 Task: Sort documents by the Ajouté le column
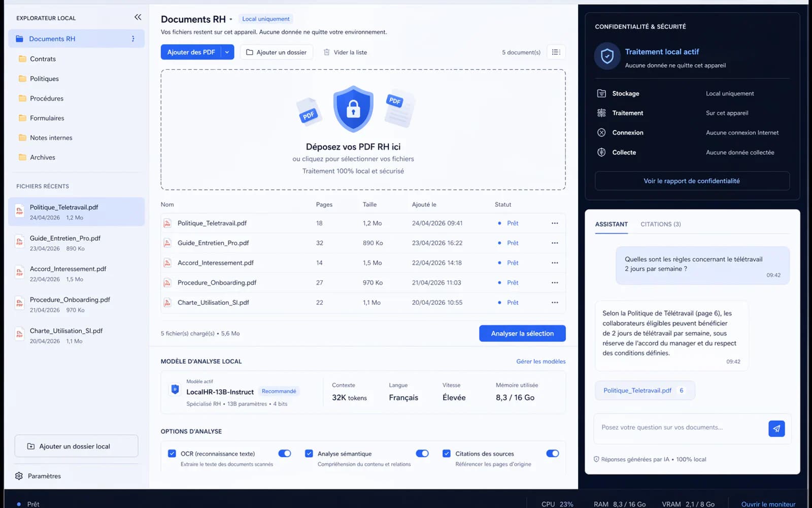click(x=424, y=205)
